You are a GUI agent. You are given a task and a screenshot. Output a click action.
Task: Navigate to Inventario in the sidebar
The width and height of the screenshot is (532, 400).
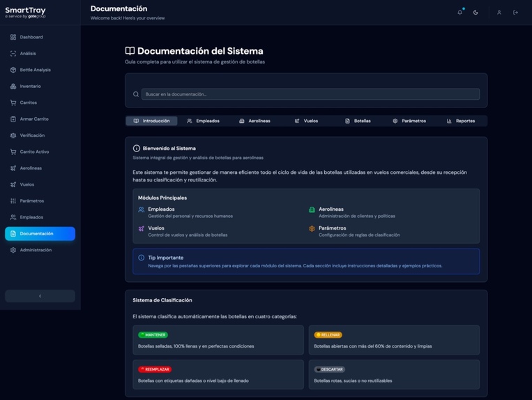[x=40, y=87]
